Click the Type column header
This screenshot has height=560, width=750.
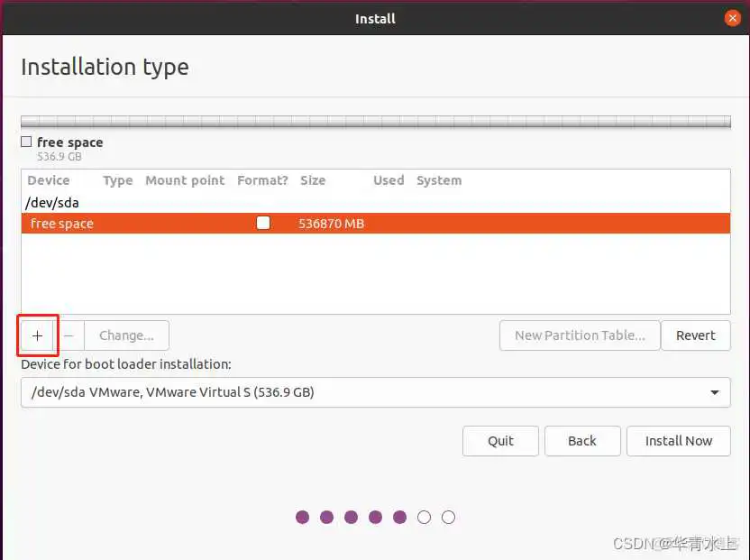click(117, 180)
